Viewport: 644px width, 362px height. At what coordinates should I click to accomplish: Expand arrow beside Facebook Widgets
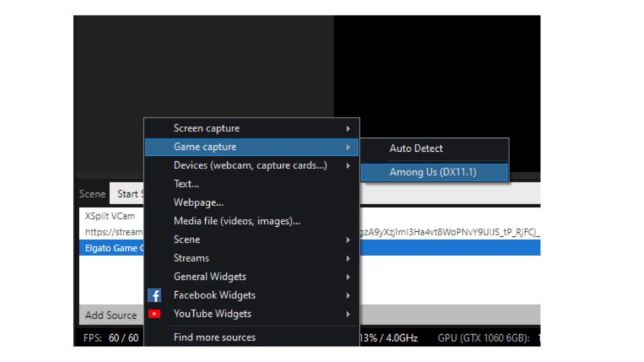[348, 296]
